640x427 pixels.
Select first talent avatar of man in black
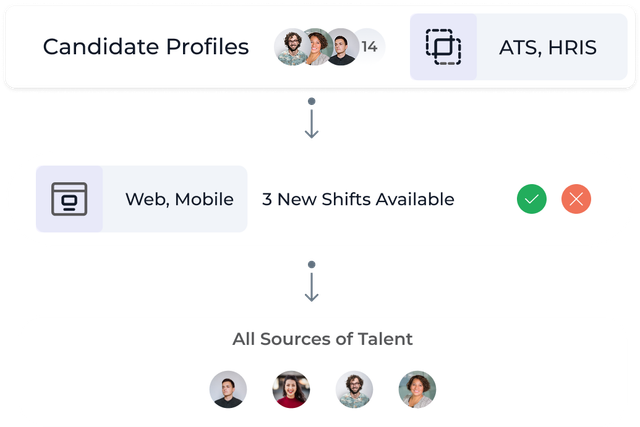coord(228,389)
